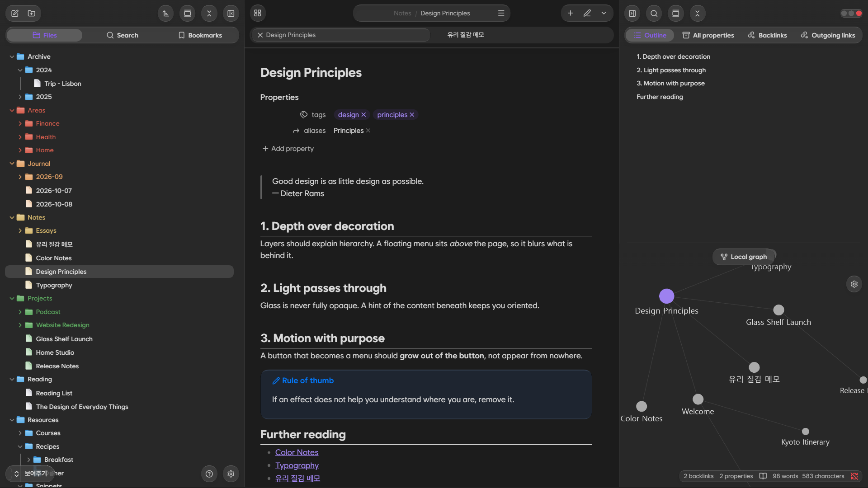The width and height of the screenshot is (868, 488).
Task: Create a new note with the compose icon
Action: click(15, 14)
